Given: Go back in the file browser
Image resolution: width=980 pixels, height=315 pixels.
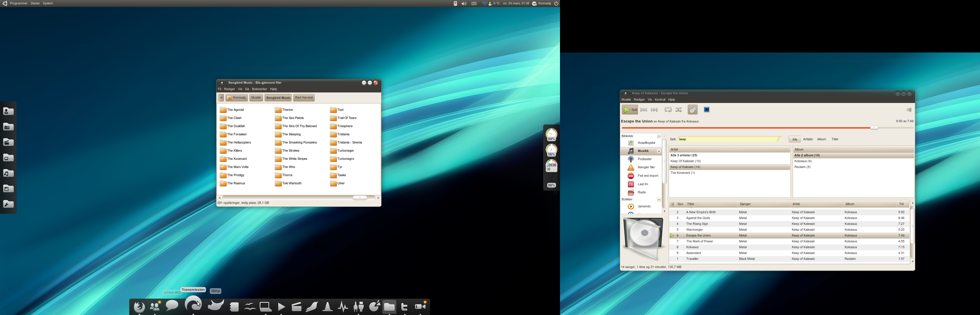Looking at the screenshot, I should point(221,98).
